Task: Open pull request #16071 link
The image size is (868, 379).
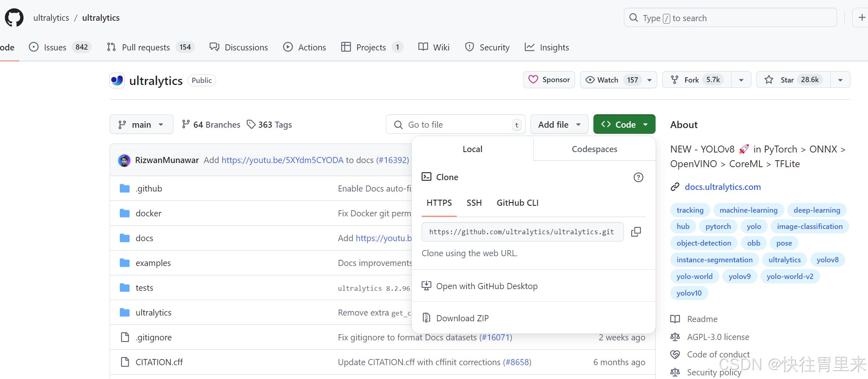Action: (496, 338)
